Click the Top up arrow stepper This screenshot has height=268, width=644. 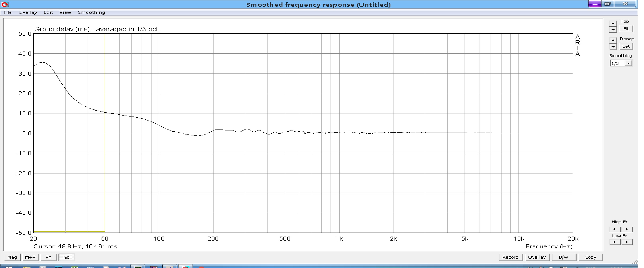pyautogui.click(x=613, y=23)
